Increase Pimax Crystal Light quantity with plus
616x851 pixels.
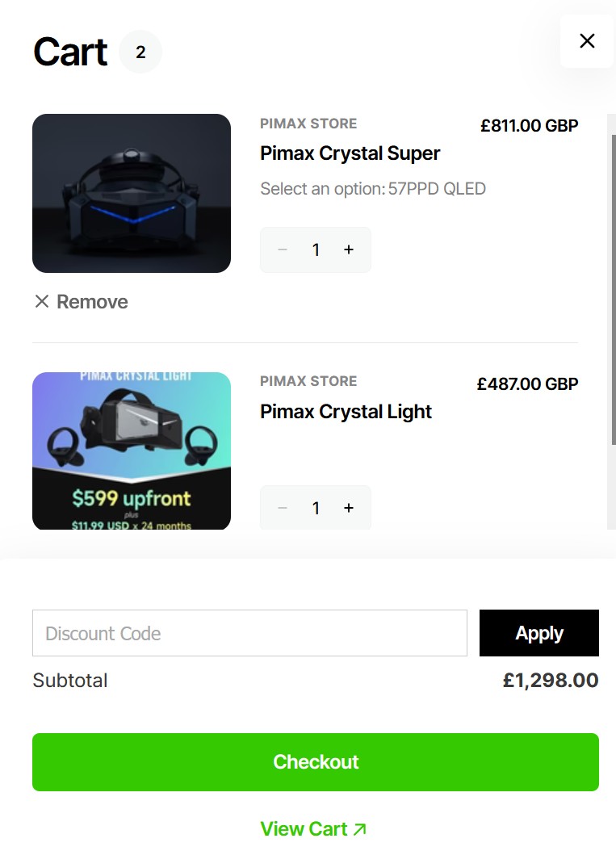349,508
